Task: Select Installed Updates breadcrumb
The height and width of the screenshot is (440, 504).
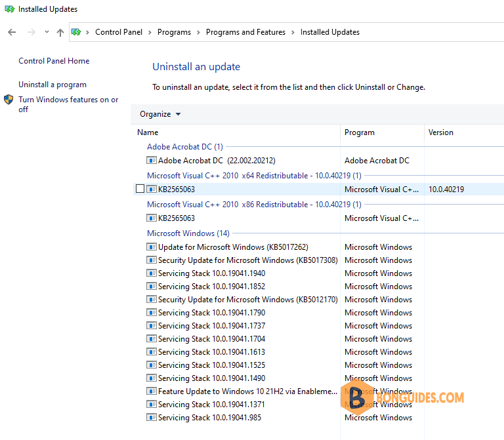Action: click(330, 32)
